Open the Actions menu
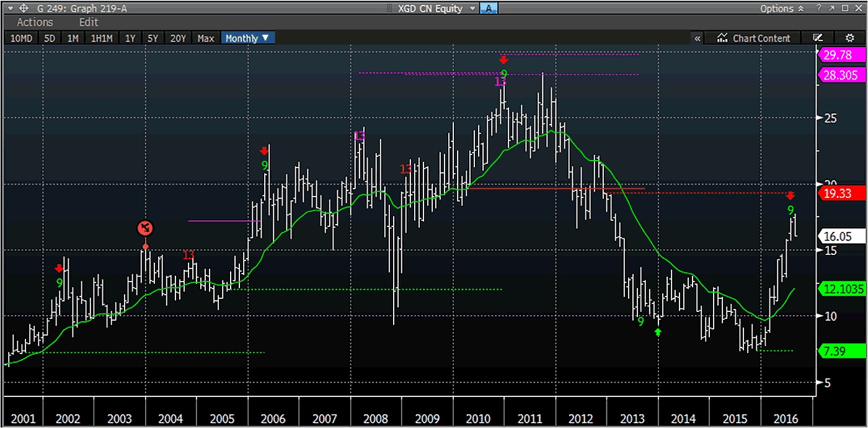The width and height of the screenshot is (868, 428). pyautogui.click(x=35, y=22)
